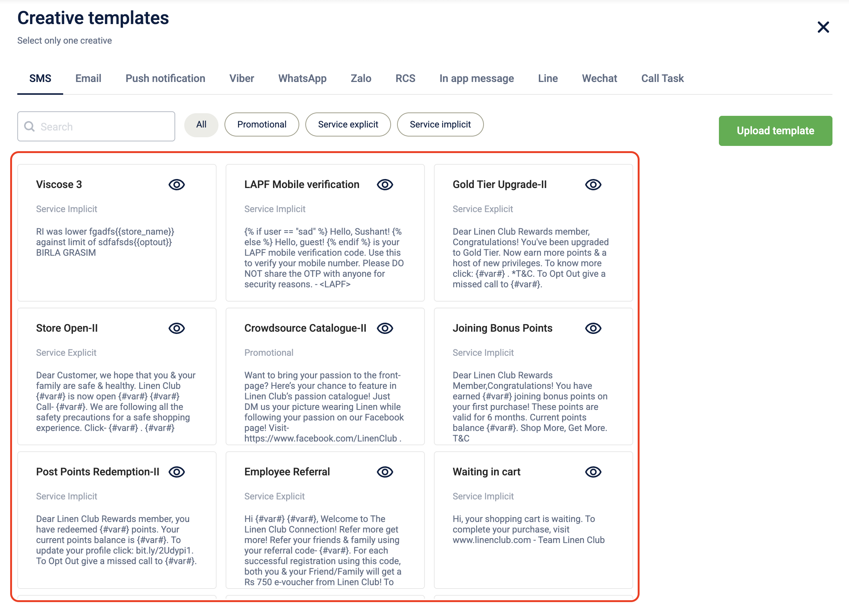Image resolution: width=849 pixels, height=616 pixels.
Task: Select the Crowdsource Catalogue-II card title
Action: point(305,328)
